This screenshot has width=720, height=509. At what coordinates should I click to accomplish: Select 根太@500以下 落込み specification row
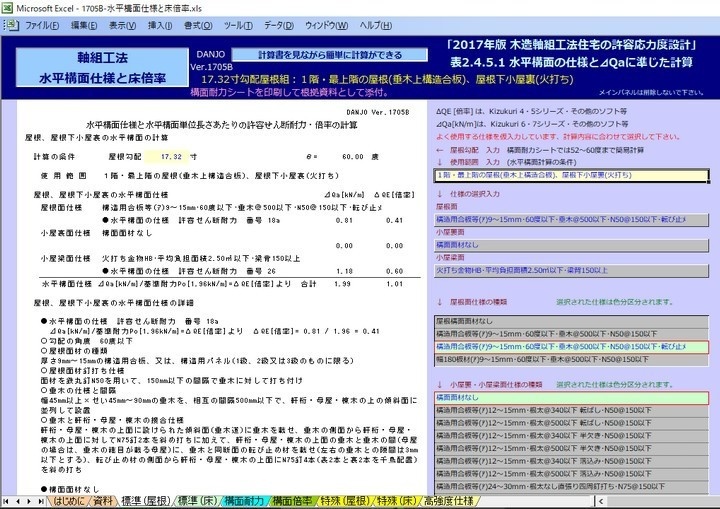pos(571,474)
